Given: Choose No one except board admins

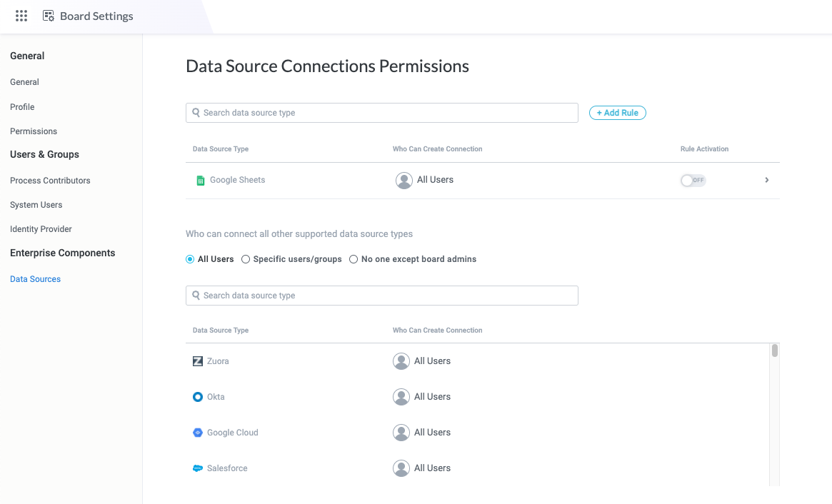Looking at the screenshot, I should [354, 259].
